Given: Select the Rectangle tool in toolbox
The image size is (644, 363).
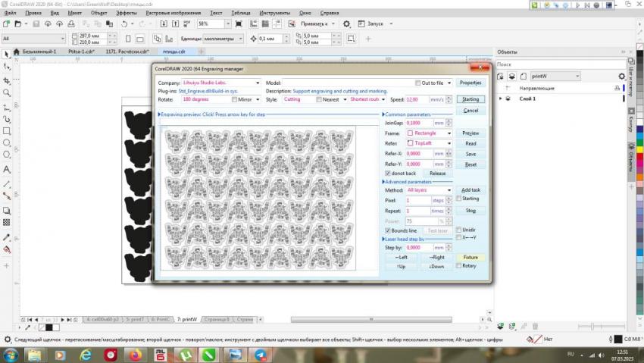Looking at the screenshot, I should (x=7, y=131).
